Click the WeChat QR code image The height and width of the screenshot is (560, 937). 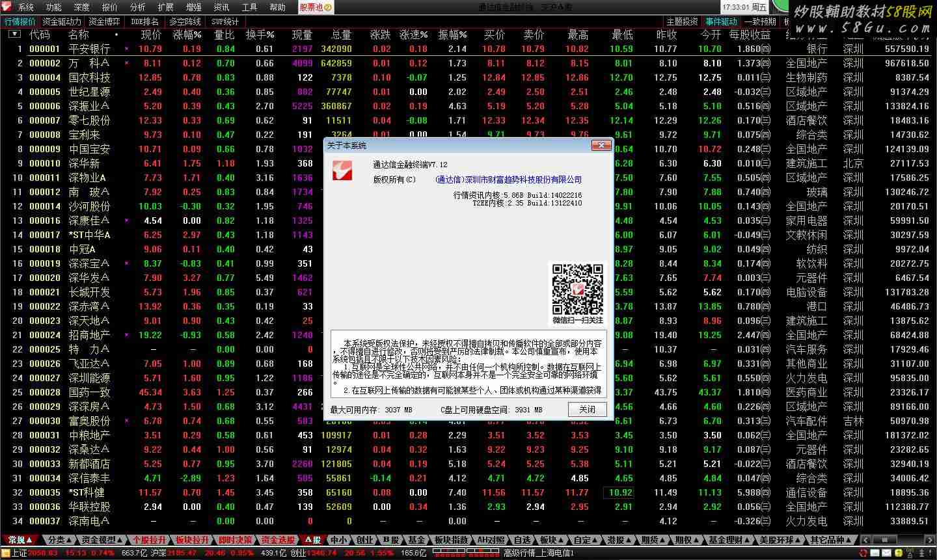(x=578, y=288)
